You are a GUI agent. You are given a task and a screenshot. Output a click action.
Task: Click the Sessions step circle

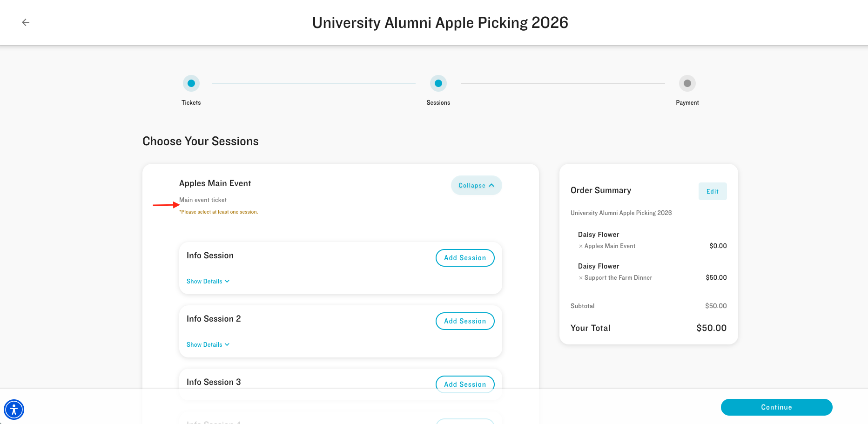pos(438,83)
